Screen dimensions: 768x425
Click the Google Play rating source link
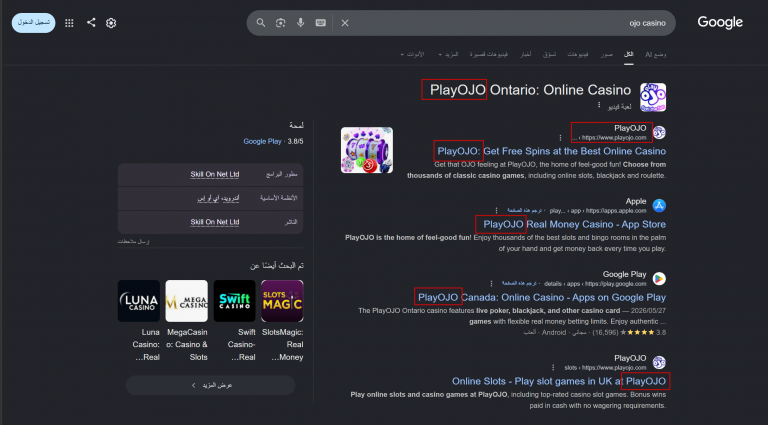coord(263,142)
